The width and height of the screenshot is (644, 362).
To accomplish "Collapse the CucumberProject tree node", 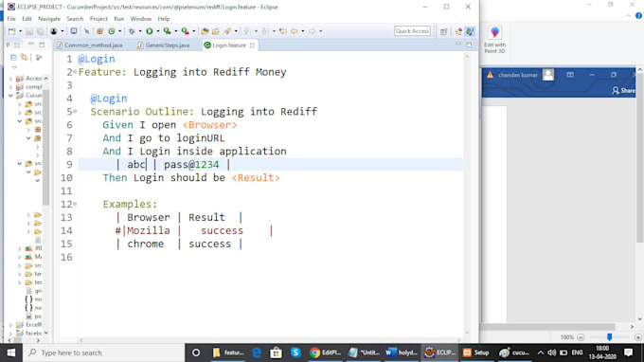I will 10,96.
